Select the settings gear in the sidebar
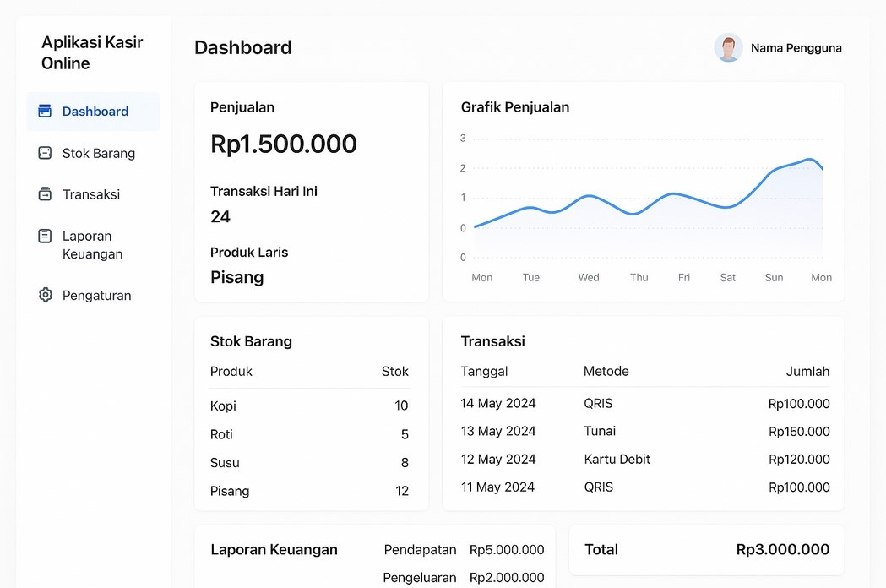 (x=44, y=295)
